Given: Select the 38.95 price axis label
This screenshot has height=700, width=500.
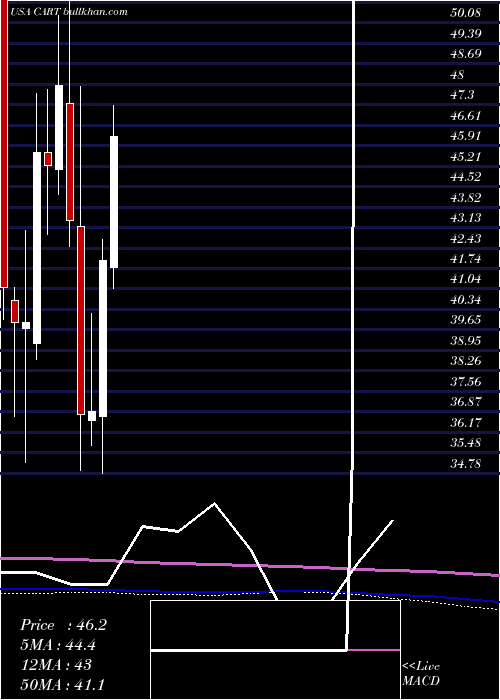Looking at the screenshot, I should click(x=466, y=341).
